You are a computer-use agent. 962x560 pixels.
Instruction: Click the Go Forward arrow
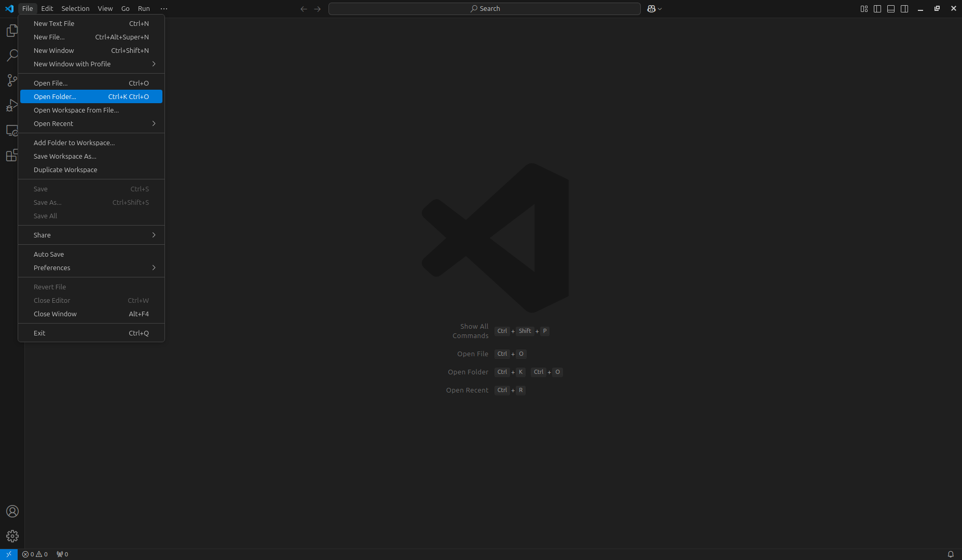[x=318, y=9]
